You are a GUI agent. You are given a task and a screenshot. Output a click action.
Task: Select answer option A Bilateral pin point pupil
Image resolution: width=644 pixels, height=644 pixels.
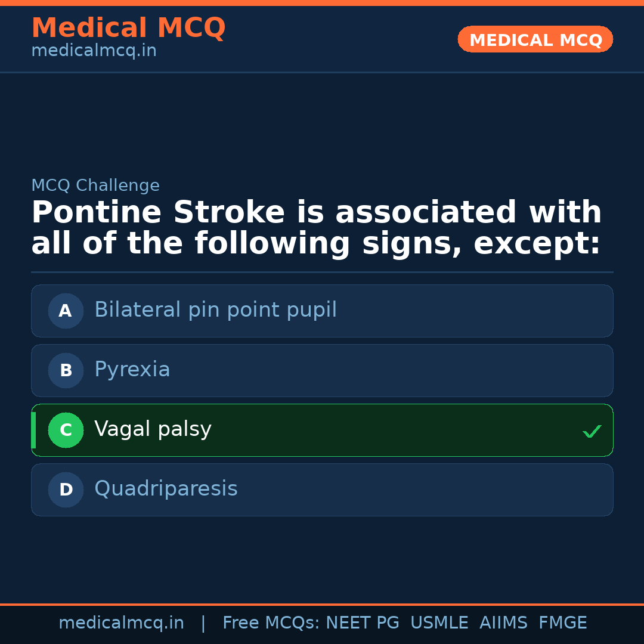pos(322,311)
